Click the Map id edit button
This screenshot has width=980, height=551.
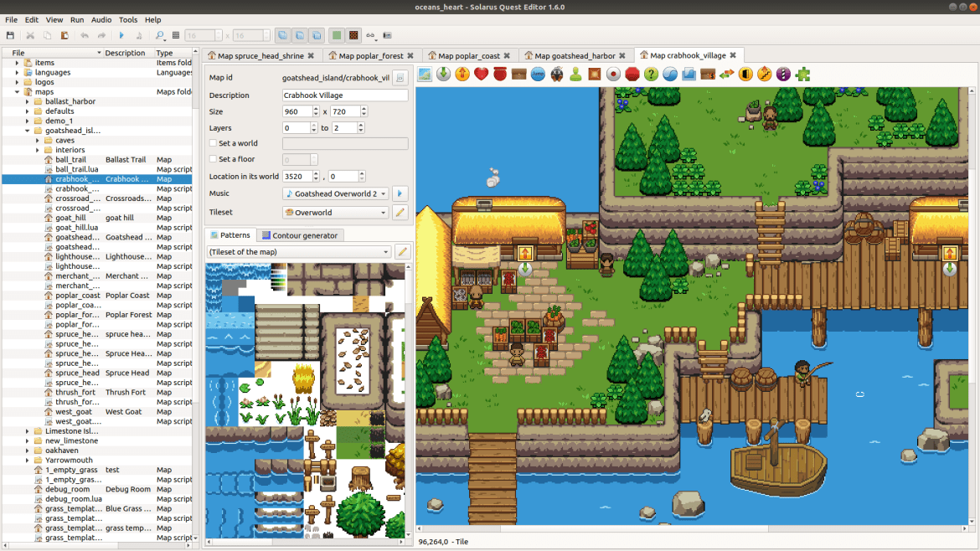[x=400, y=78]
